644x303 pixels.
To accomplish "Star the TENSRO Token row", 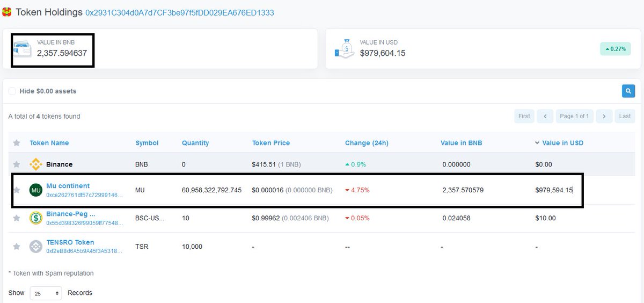I will pos(17,247).
